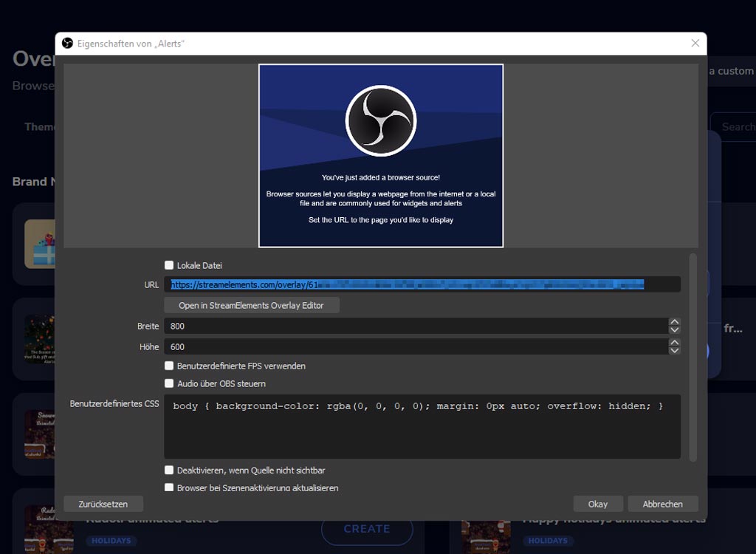The height and width of the screenshot is (554, 756).
Task: Click the Höhe field showing 600
Action: [x=416, y=346]
